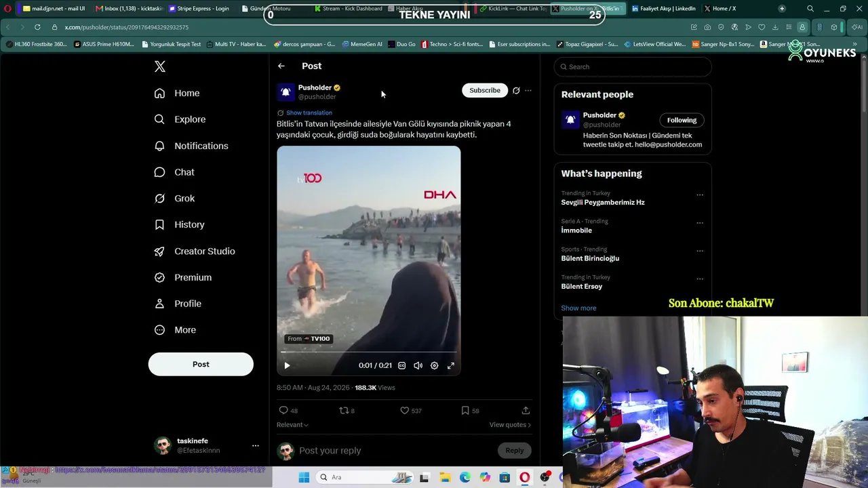868x488 pixels.
Task: Open a new browser tab
Action: click(x=782, y=9)
